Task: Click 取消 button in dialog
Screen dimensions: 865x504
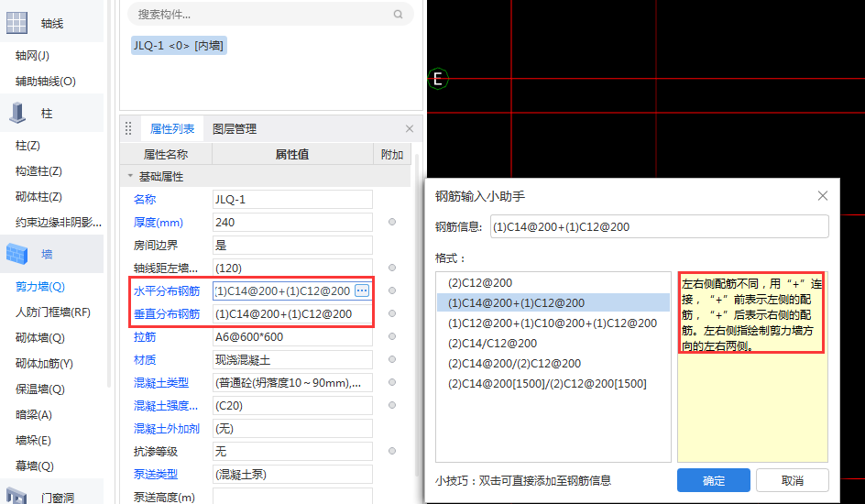Action: coord(793,480)
